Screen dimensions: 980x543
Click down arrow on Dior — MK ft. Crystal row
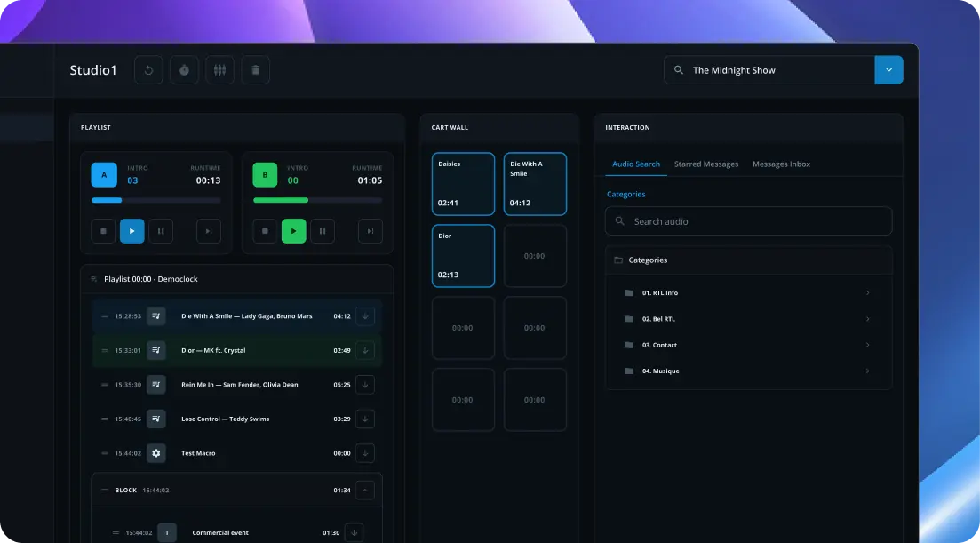coord(365,350)
